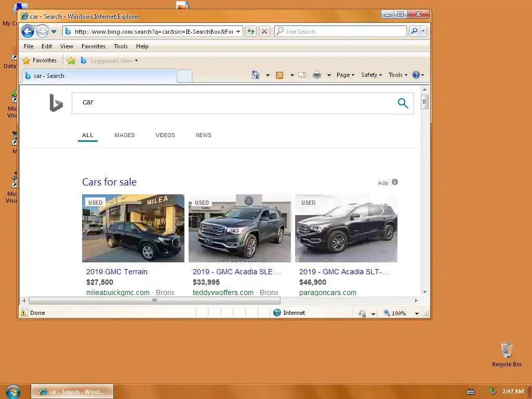Viewport: 532px width, 399px height.
Task: Open the Edit menu
Action: [x=46, y=46]
